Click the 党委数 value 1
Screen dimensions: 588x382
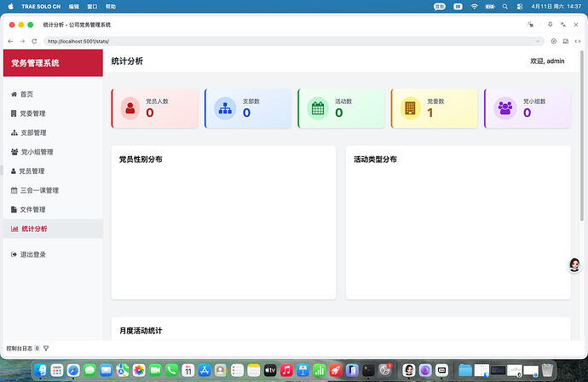pyautogui.click(x=430, y=113)
